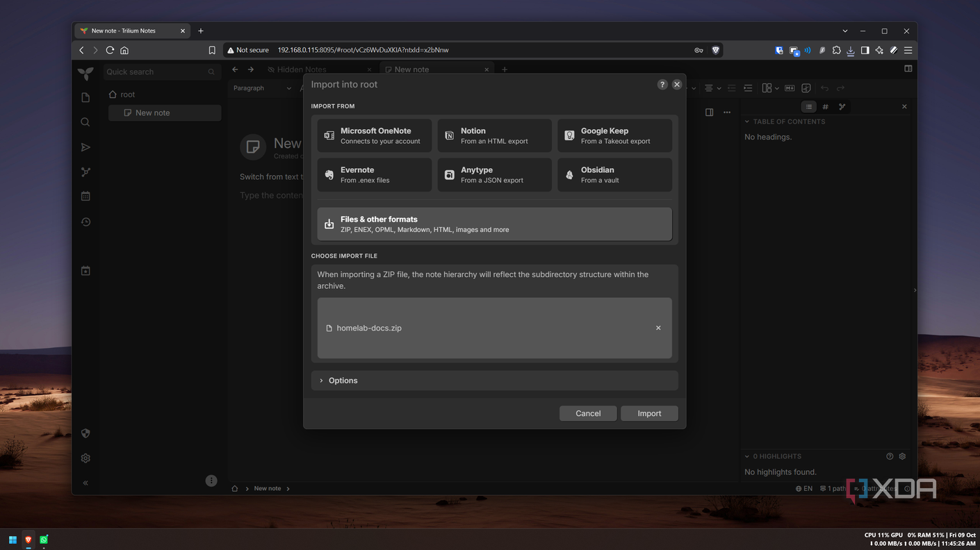This screenshot has height=550, width=980.
Task: Collapse the left launcher pane
Action: click(85, 483)
